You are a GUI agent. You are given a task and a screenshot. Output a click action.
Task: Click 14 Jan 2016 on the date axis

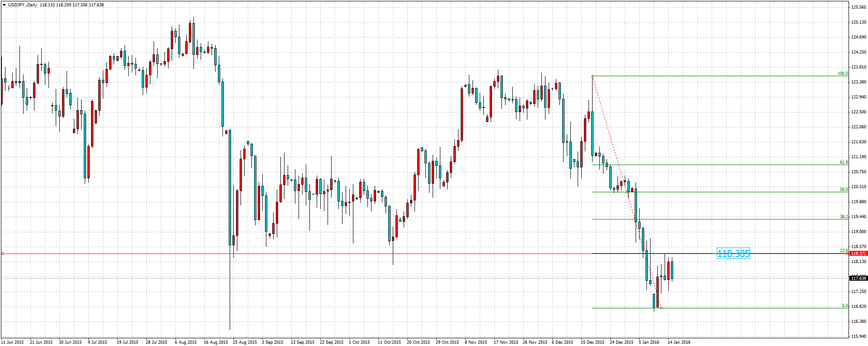coord(679,342)
